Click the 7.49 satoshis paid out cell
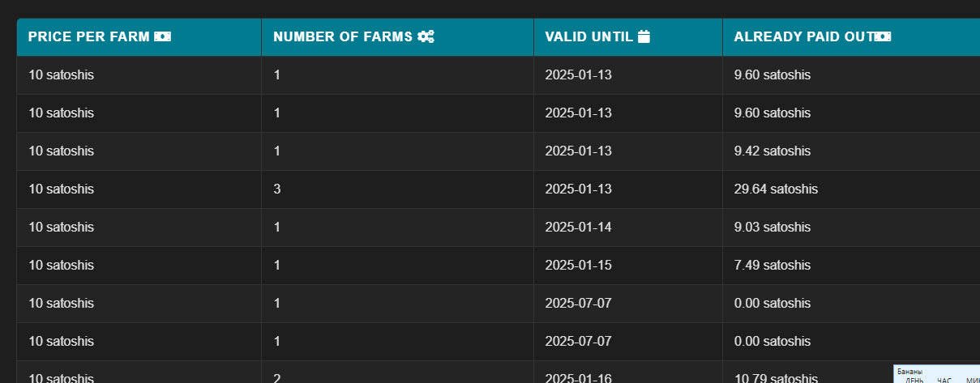The image size is (980, 383). tap(851, 266)
